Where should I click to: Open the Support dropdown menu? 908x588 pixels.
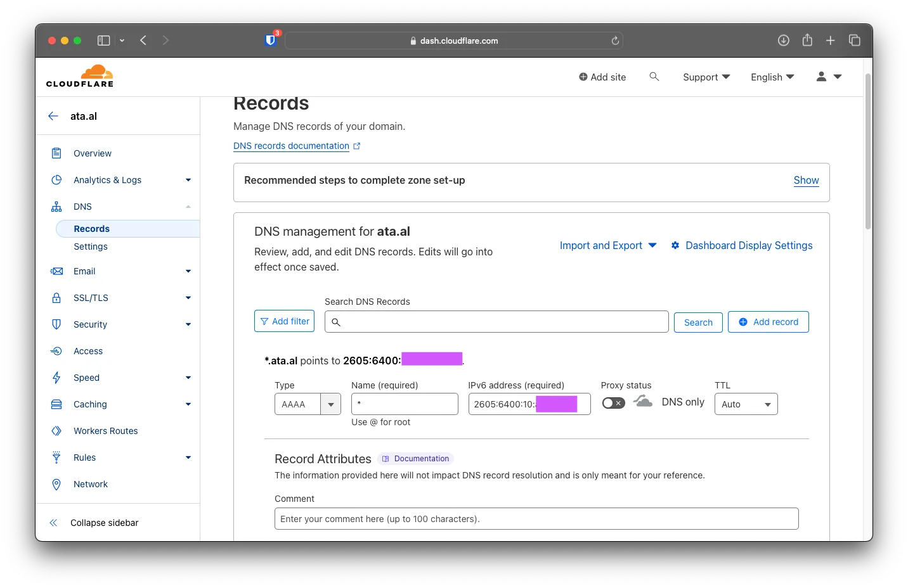coord(706,77)
